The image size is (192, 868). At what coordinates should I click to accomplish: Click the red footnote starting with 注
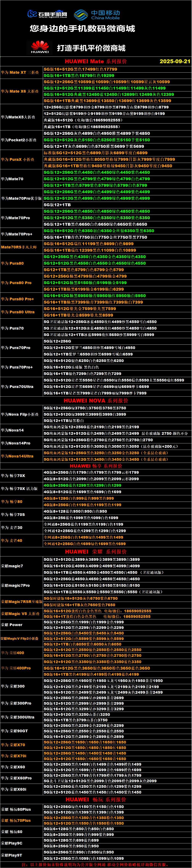click(x=96, y=865)
